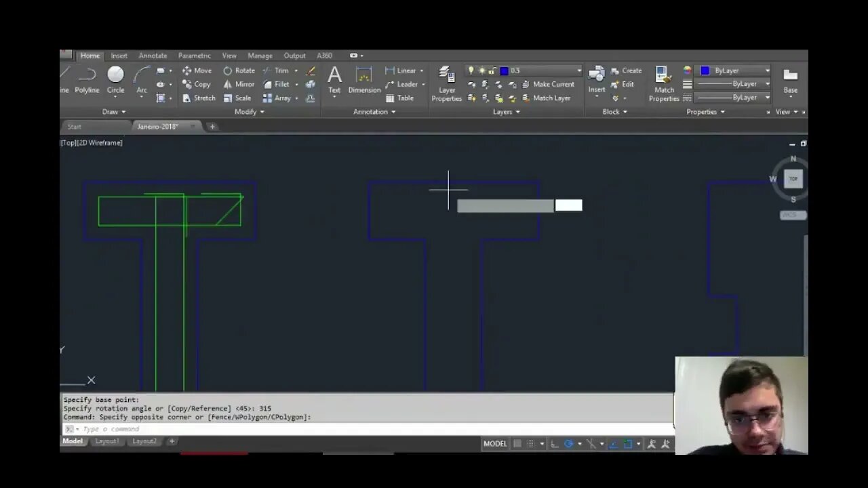Select the Text annotation tool

pos(334,80)
